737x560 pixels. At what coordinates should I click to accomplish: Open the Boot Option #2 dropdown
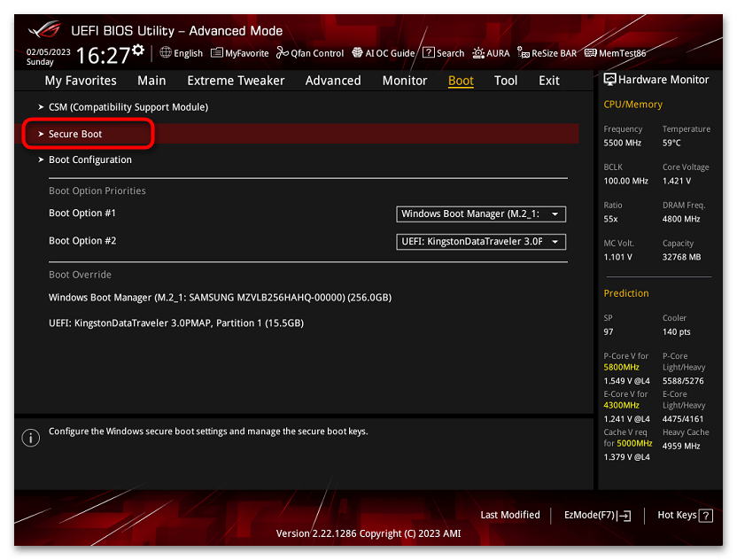481,242
